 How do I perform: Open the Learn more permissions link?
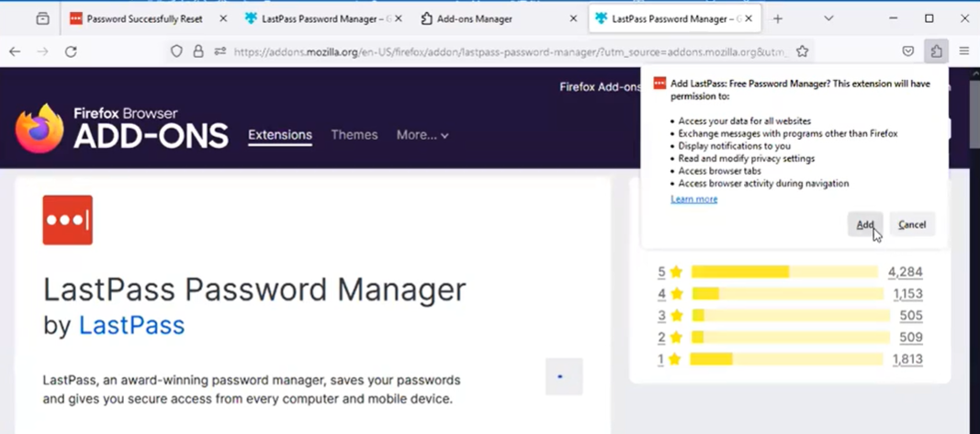tap(693, 199)
